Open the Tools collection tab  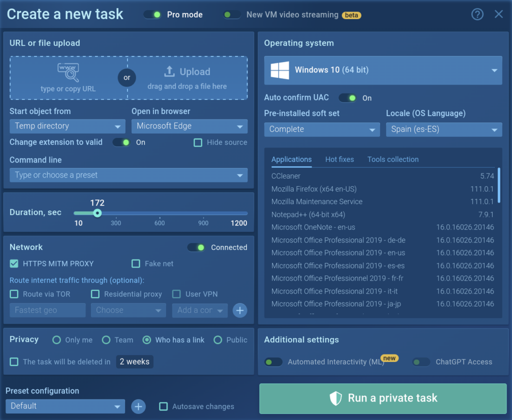(x=392, y=159)
